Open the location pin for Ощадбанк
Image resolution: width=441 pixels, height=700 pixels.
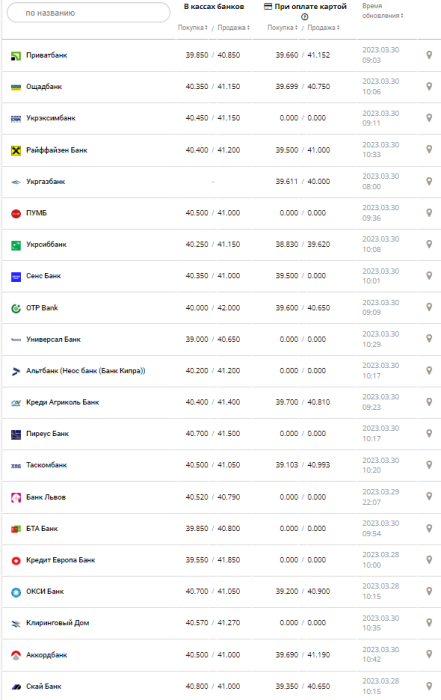coord(429,86)
